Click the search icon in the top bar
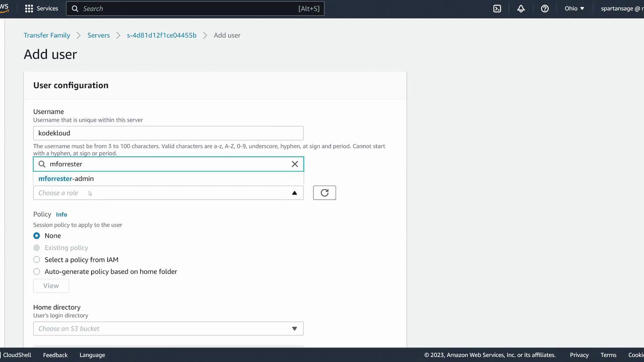This screenshot has width=644, height=362. pyautogui.click(x=75, y=9)
